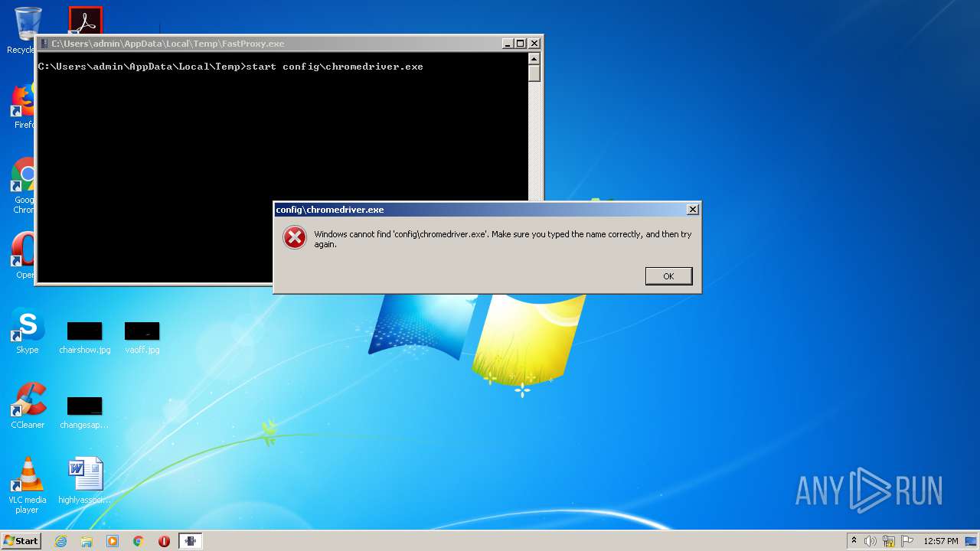Open Windows Media Player from the taskbar
This screenshot has width=980, height=551.
tap(113, 541)
